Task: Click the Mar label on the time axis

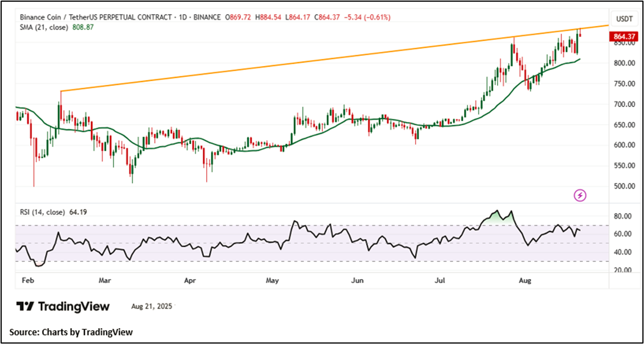Action: [105, 281]
